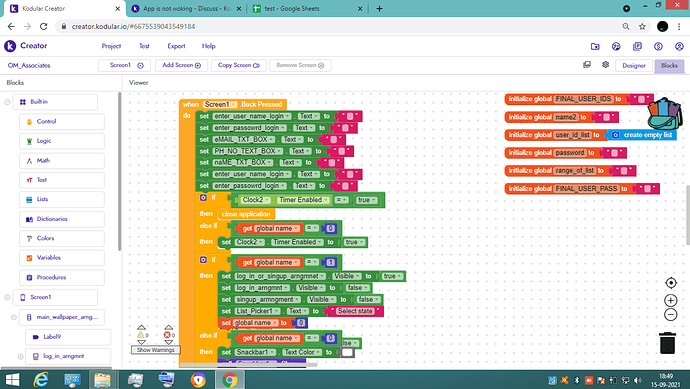Click the layers icon beside Designer
This screenshot has height=389, width=690.
pyautogui.click(x=587, y=65)
